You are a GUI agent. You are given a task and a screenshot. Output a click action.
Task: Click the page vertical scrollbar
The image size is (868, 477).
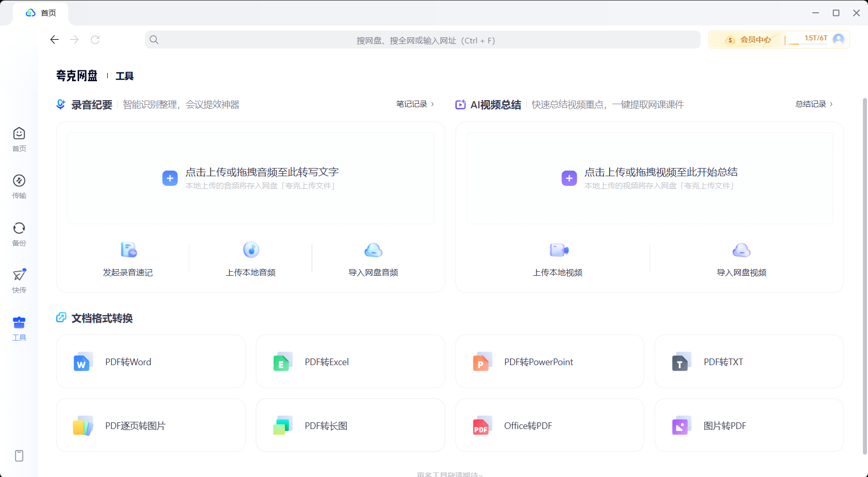(x=864, y=276)
